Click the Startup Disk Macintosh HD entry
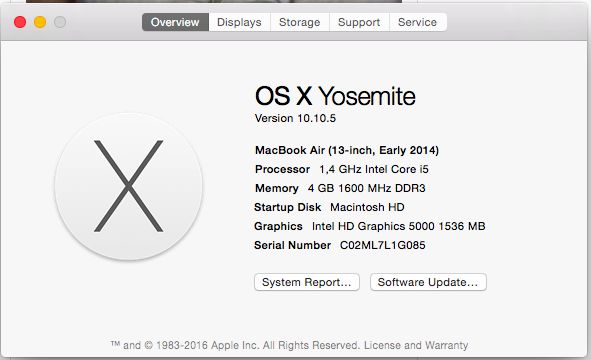591x360 pixels. click(x=329, y=207)
